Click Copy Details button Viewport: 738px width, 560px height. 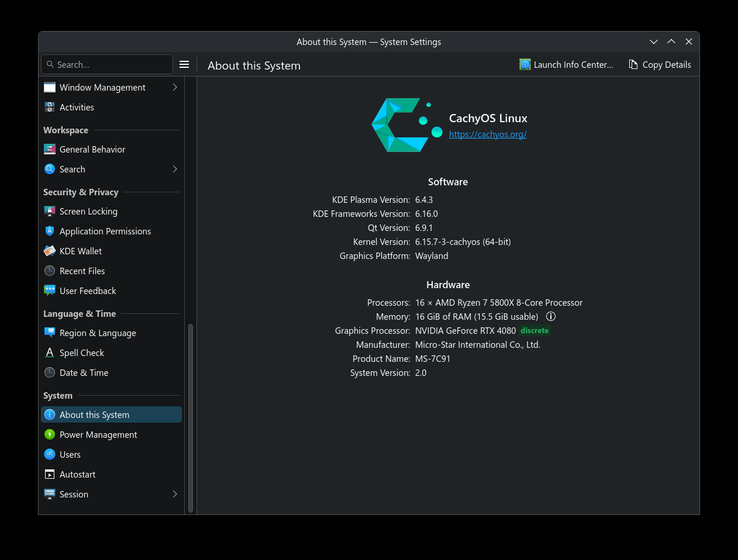coord(660,64)
